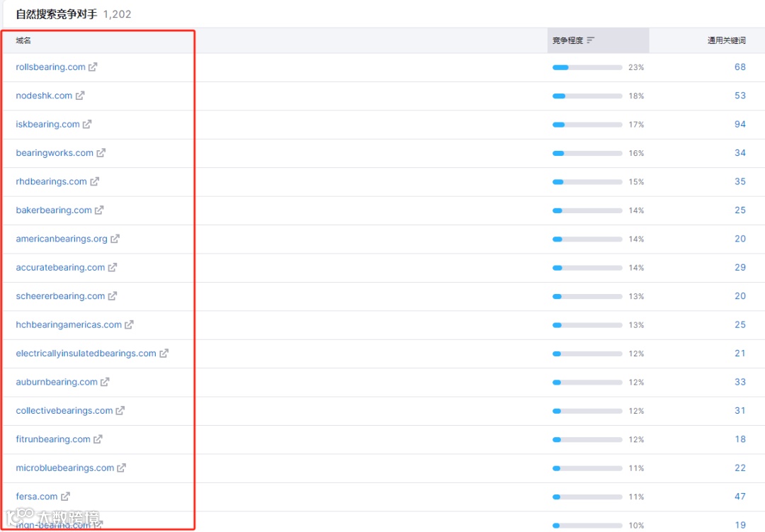765x532 pixels.
Task: Open bakerbearing.com domain link
Action: (x=54, y=210)
